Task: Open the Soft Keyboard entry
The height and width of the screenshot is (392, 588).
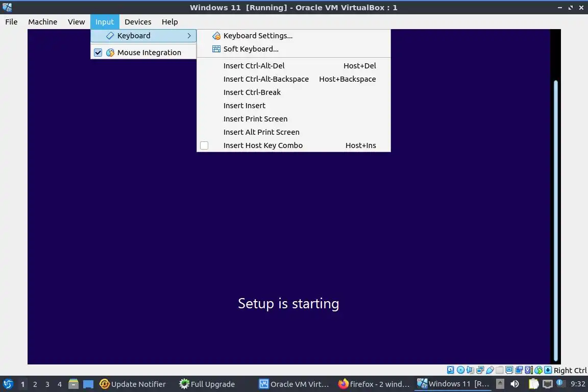Action: pyautogui.click(x=293, y=49)
